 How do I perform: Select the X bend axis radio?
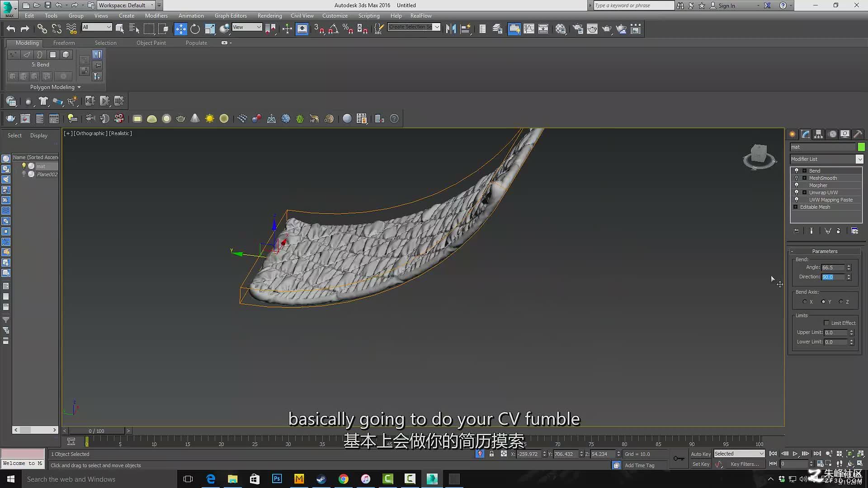(805, 302)
